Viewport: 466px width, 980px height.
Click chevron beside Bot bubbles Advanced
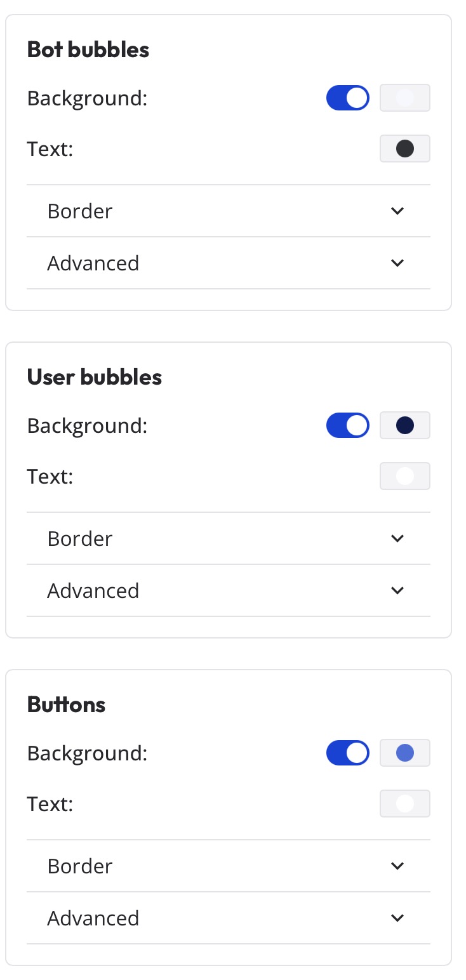pyautogui.click(x=397, y=263)
